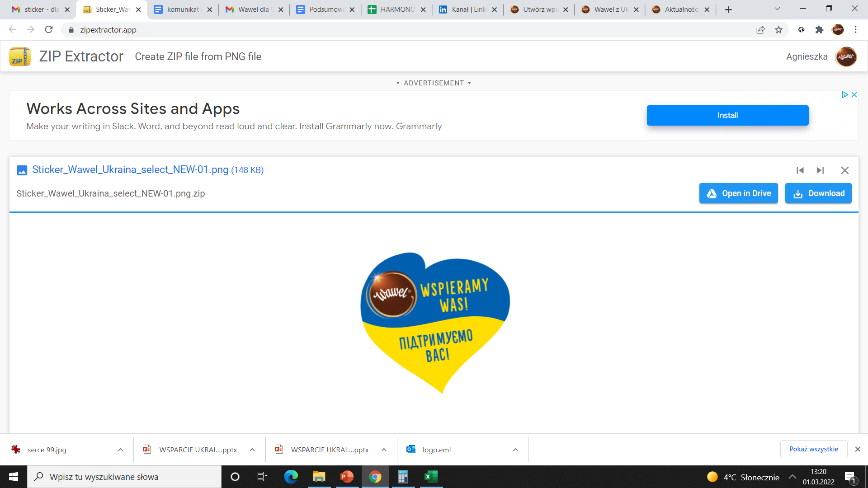Click the Download button

pyautogui.click(x=818, y=193)
